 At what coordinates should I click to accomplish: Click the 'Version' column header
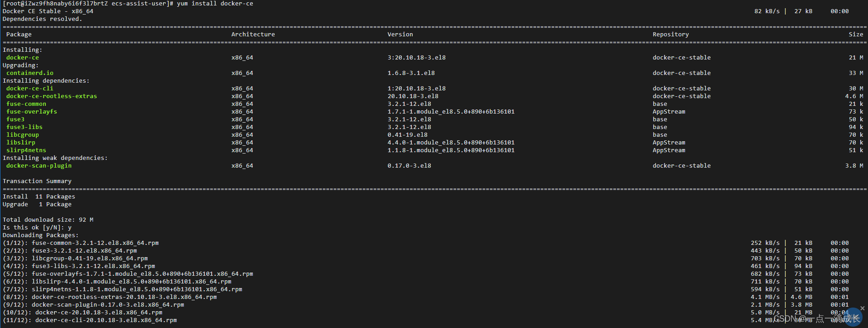click(x=400, y=35)
